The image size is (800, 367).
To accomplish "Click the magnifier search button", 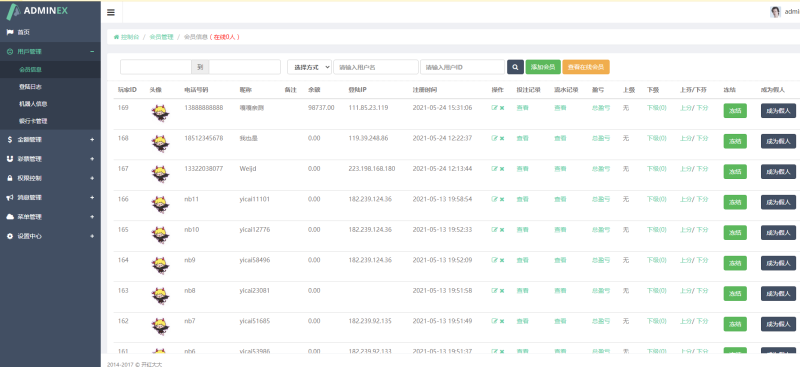I will tap(515, 67).
